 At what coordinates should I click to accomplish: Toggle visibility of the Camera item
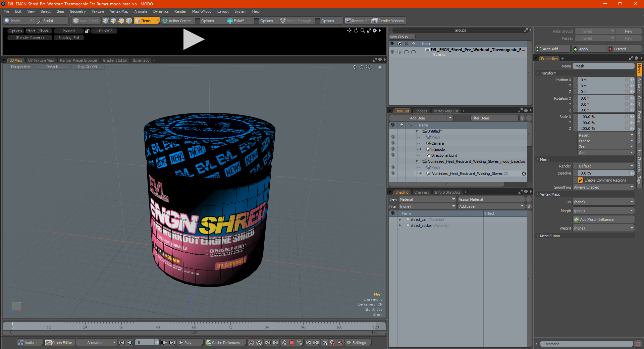[x=393, y=143]
